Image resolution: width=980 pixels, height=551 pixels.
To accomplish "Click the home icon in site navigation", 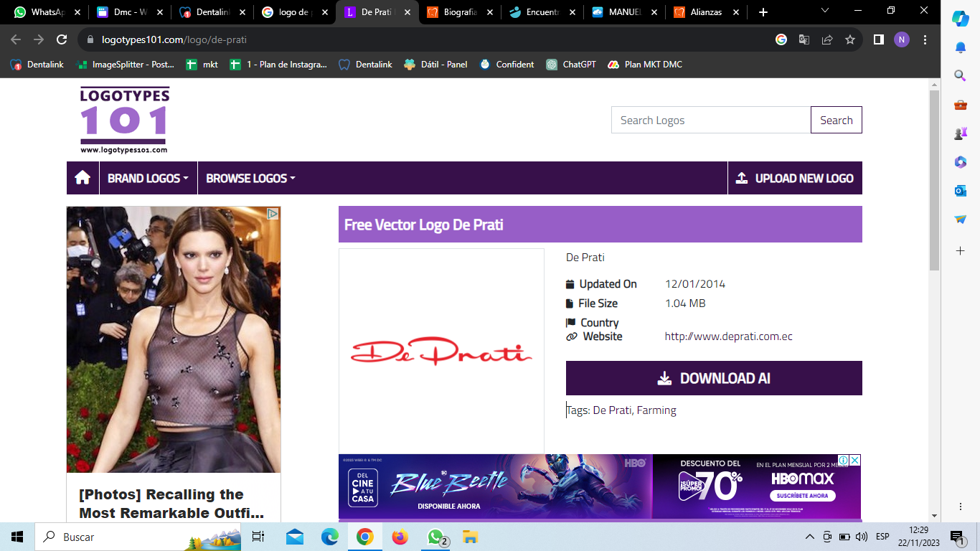I will (x=83, y=178).
